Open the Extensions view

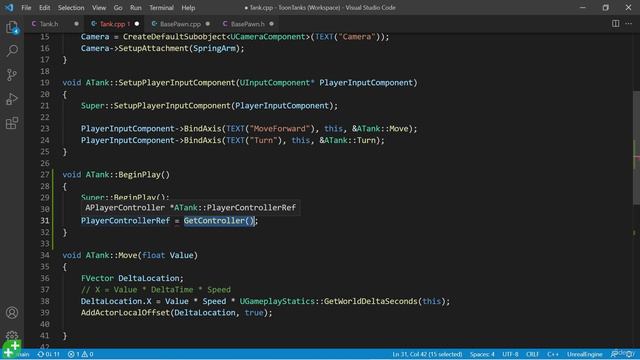(x=12, y=123)
